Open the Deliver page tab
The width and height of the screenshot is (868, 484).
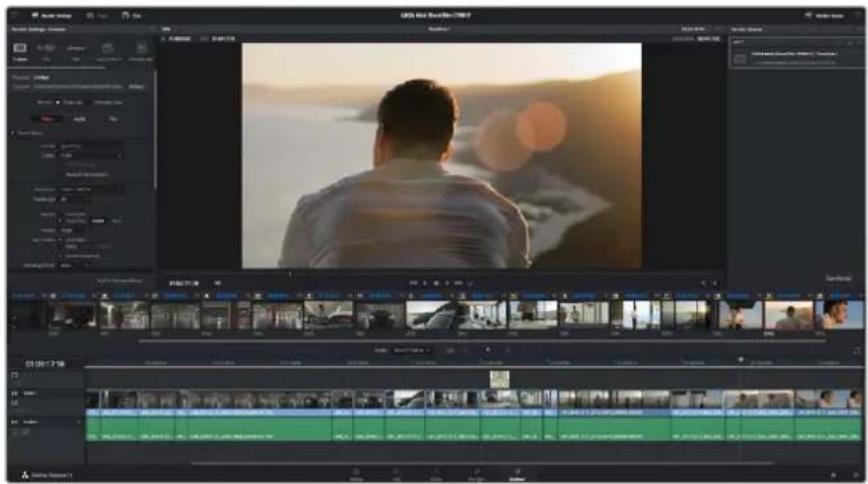pos(517,475)
